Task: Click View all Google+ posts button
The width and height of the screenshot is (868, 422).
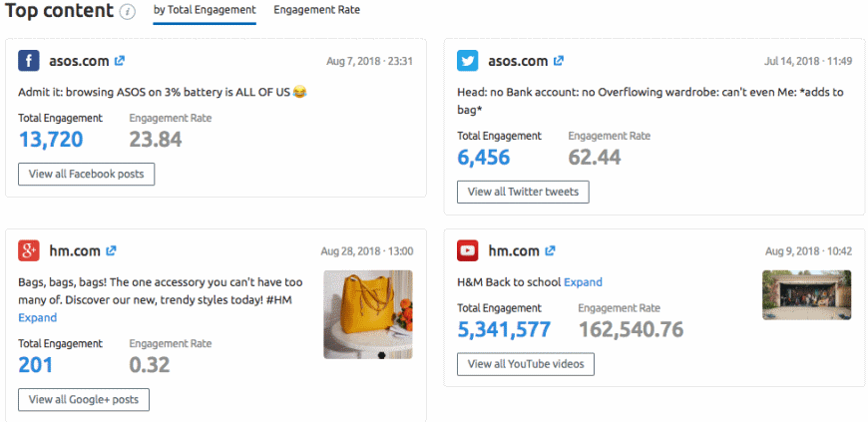Action: click(84, 399)
